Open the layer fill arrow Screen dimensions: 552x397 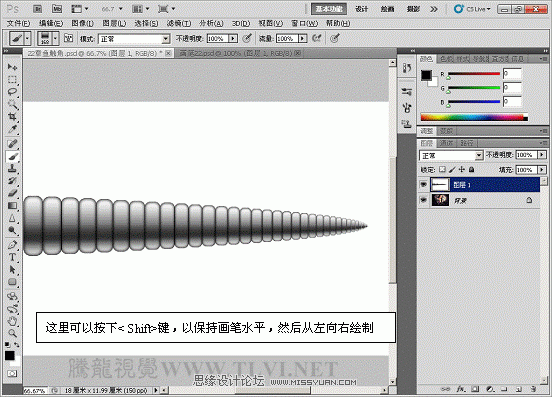pos(542,170)
